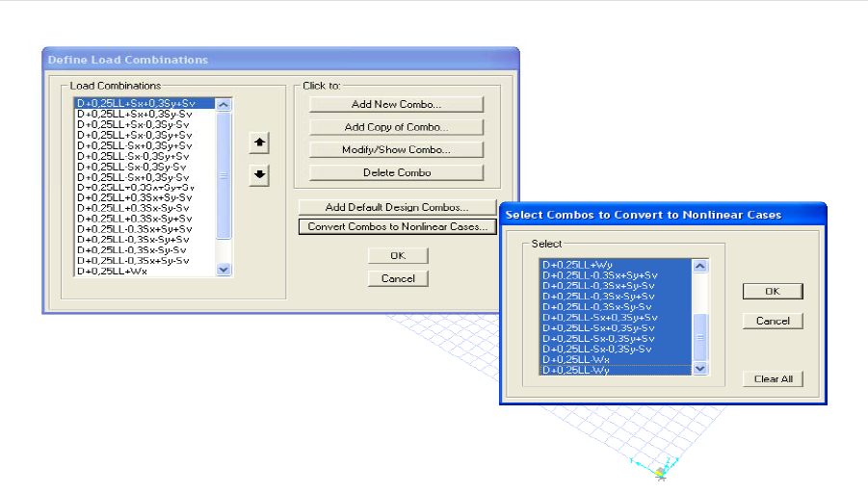
Task: Move selected combo down with the down arrow
Action: 258,175
